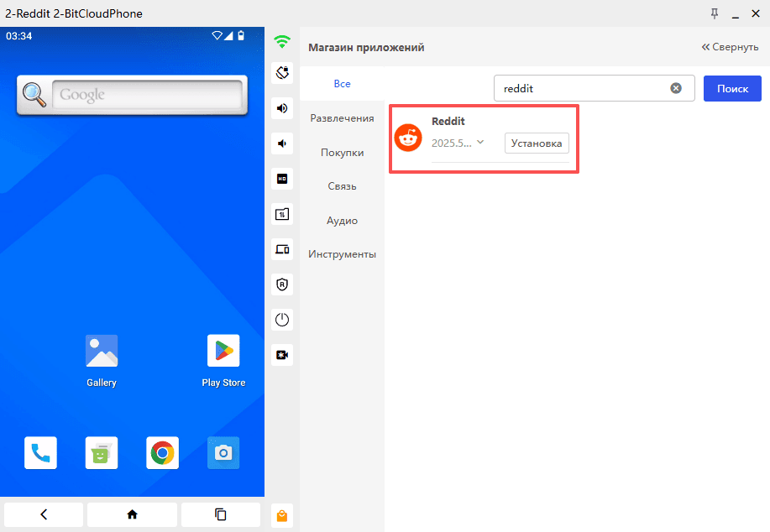
Task: Click the Установка button for Reddit
Action: 536,143
